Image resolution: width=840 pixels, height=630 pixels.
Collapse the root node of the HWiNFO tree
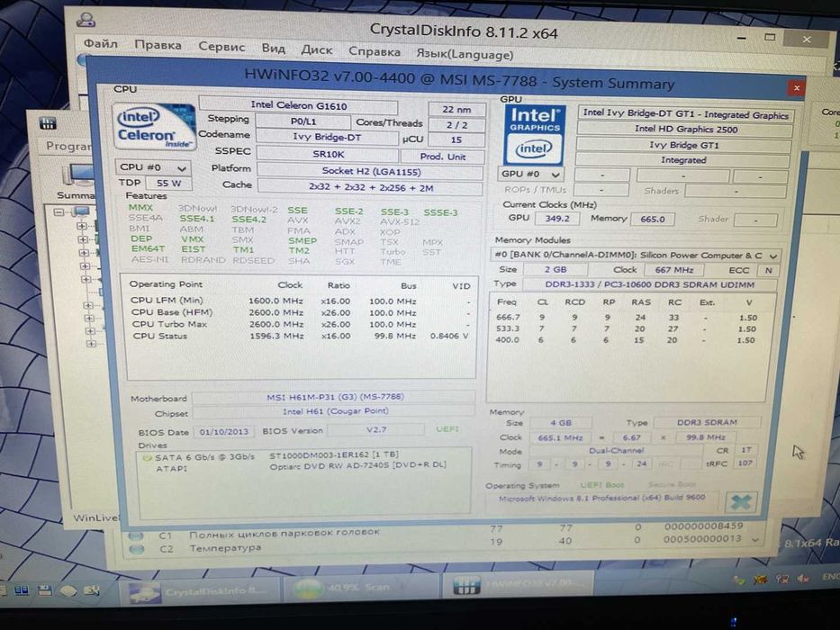pyautogui.click(x=59, y=212)
